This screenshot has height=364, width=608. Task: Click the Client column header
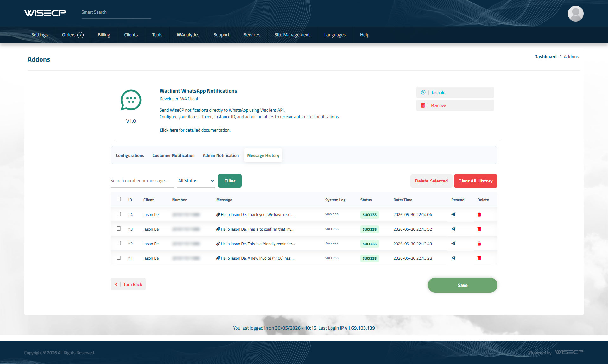coord(149,200)
